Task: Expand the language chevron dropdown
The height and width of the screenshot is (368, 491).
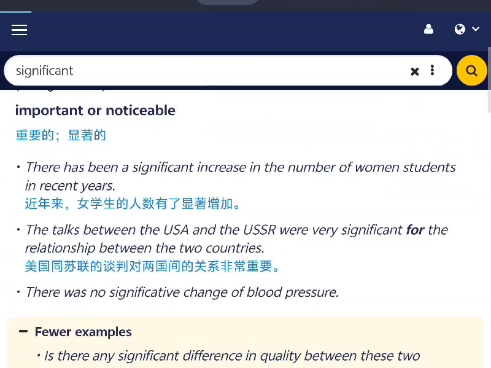Action: click(x=476, y=29)
